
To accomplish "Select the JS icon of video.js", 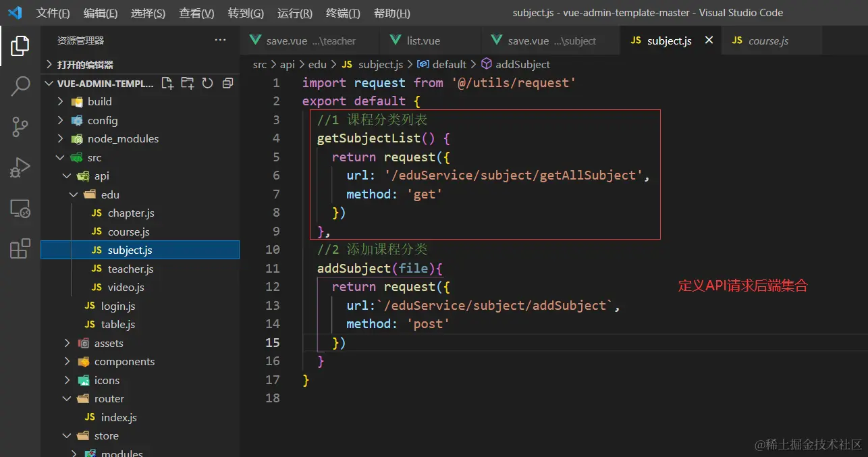I will click(x=97, y=287).
